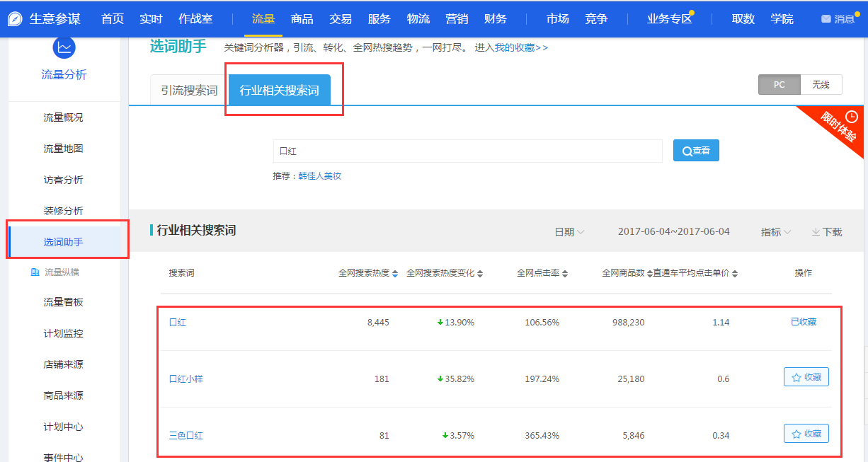Star-favorite the 三色口红 keyword
Image resolution: width=868 pixels, height=462 pixels.
pos(806,434)
